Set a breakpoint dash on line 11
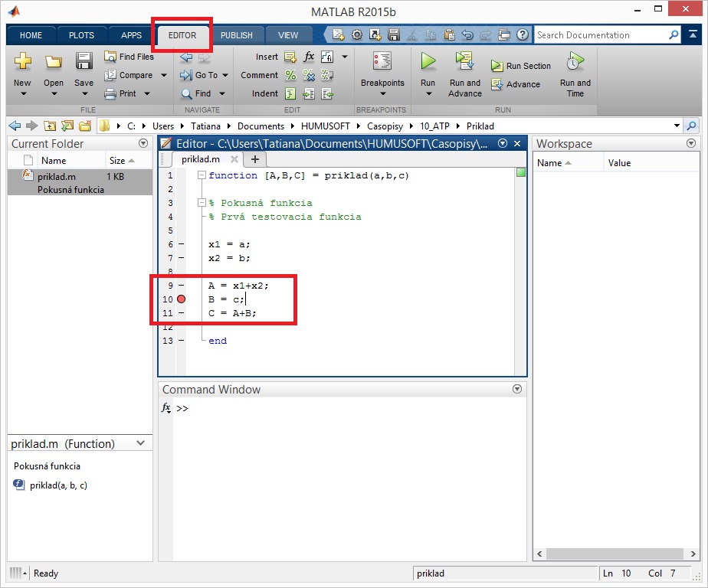Screen dimensions: 708x588 coord(181,312)
